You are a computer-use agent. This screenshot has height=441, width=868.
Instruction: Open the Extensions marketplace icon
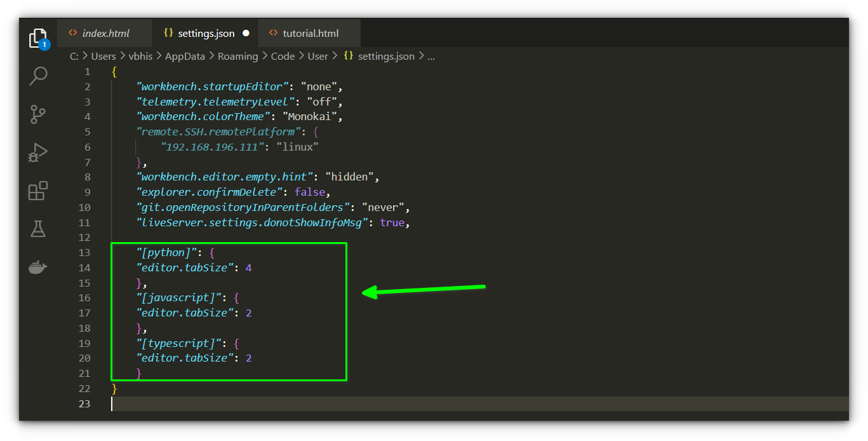click(38, 191)
